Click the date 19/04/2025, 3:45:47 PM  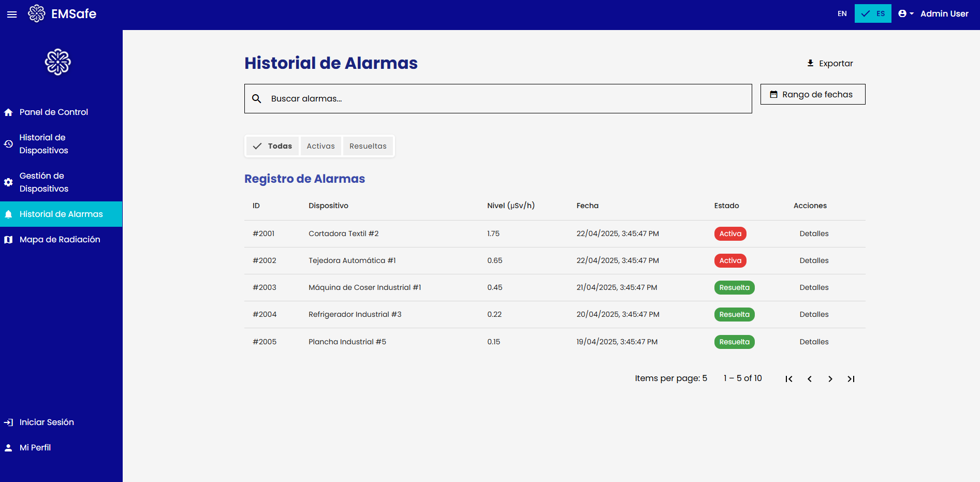[617, 342]
